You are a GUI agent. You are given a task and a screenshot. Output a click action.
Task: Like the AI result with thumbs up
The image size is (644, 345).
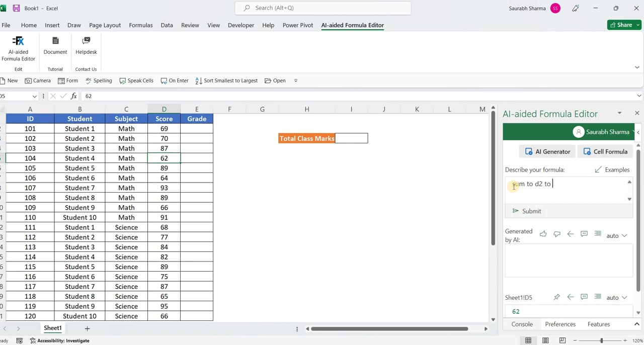click(x=543, y=234)
